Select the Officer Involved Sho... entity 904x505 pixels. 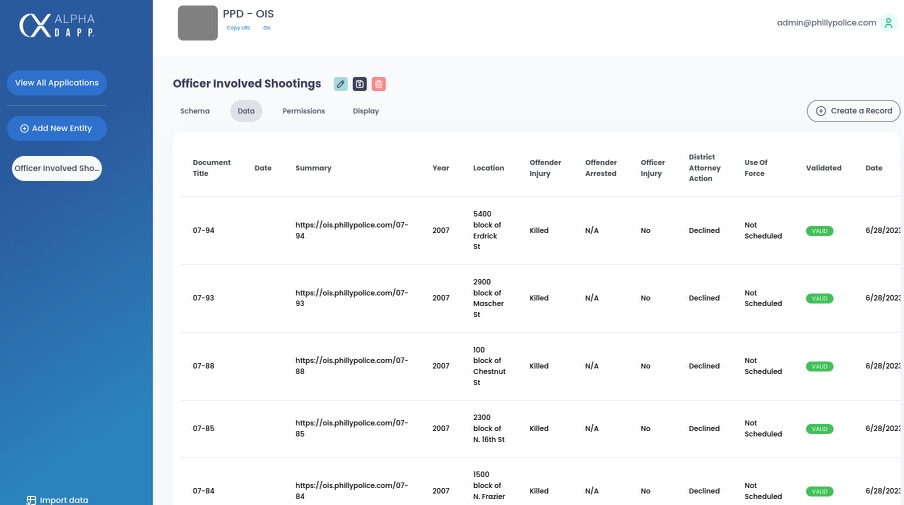[57, 168]
